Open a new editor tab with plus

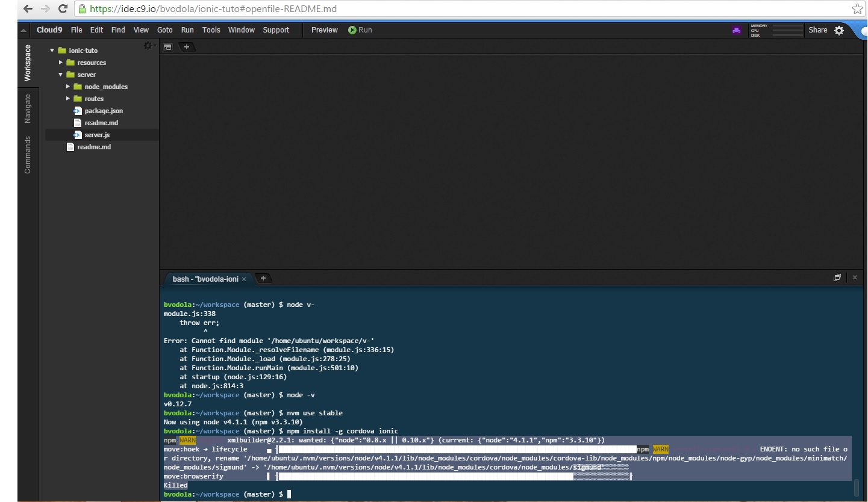pos(187,47)
